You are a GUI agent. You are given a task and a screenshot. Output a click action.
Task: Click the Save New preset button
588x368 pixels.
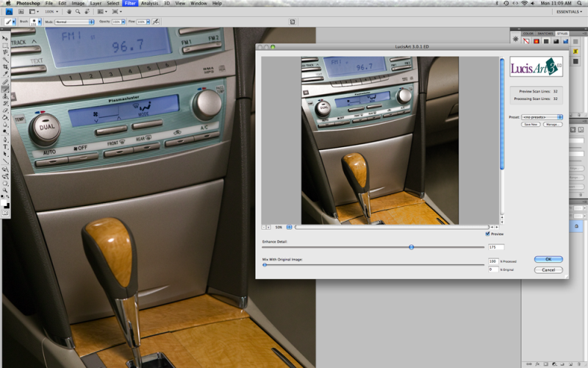pyautogui.click(x=531, y=124)
